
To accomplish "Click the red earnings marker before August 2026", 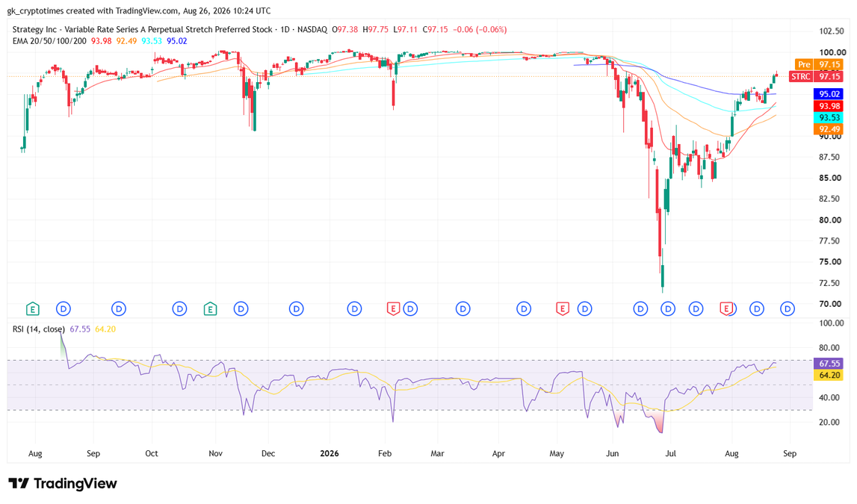I will click(x=725, y=309).
